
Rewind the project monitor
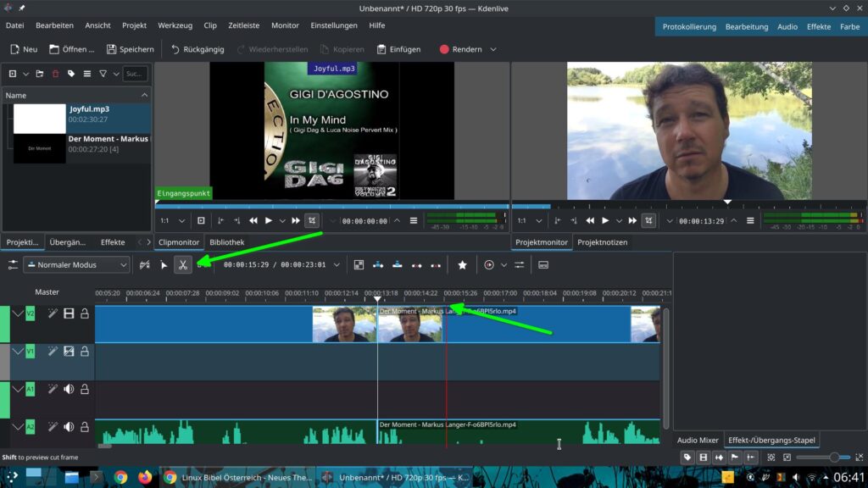(x=590, y=221)
